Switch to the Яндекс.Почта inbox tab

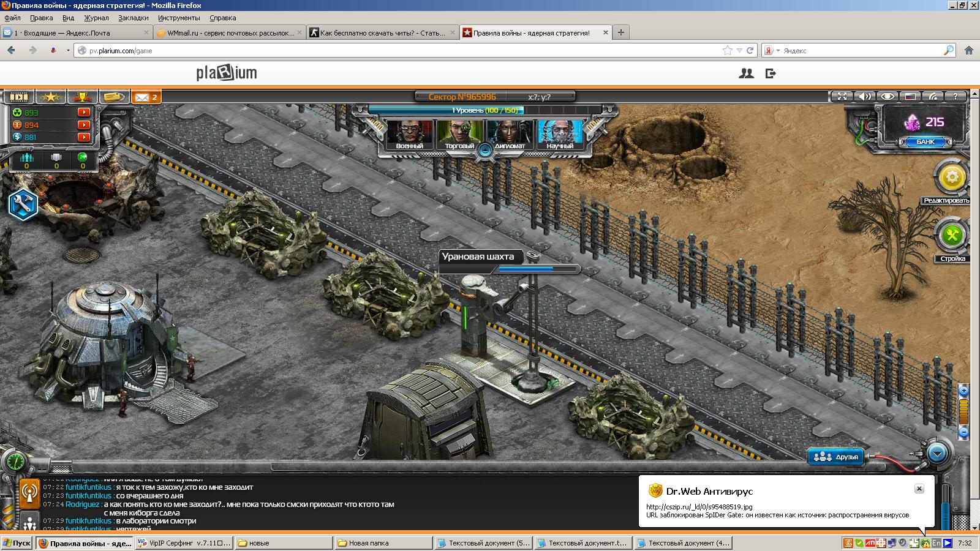pyautogui.click(x=77, y=33)
